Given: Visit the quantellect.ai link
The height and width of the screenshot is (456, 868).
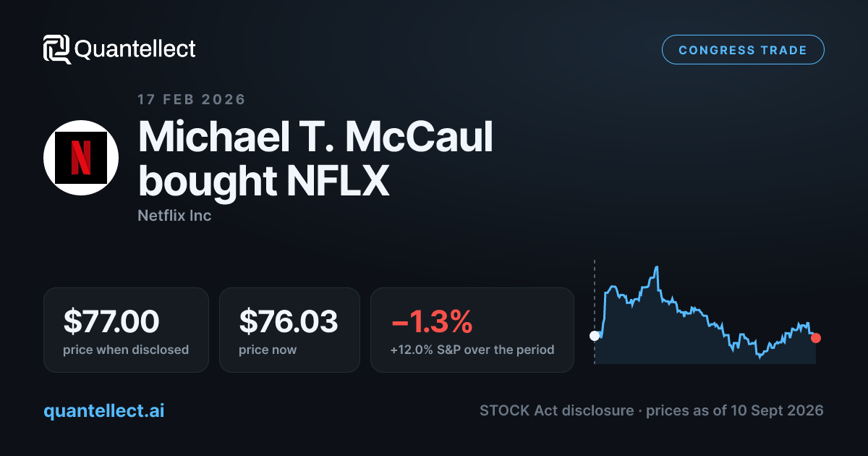Looking at the screenshot, I should click(x=104, y=410).
